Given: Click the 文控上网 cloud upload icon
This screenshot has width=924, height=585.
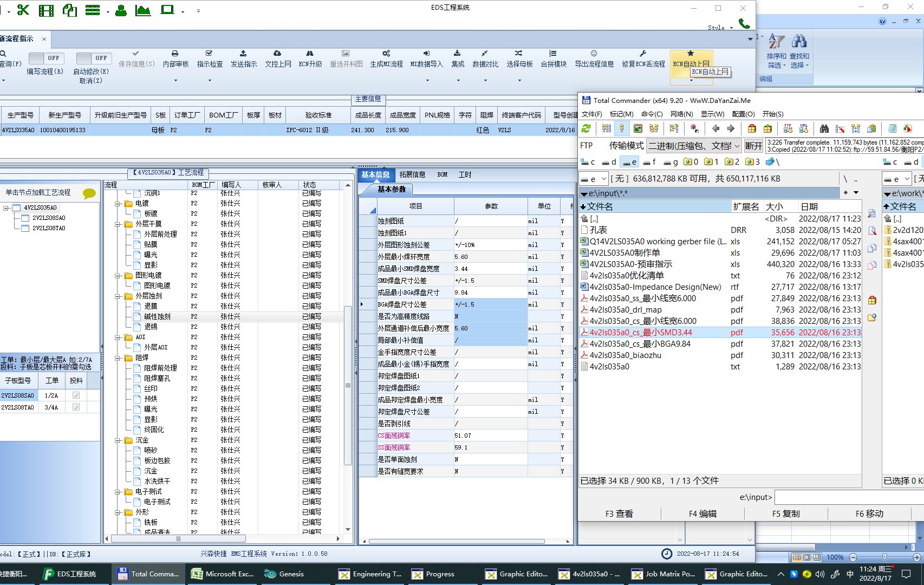Looking at the screenshot, I should click(x=277, y=54).
